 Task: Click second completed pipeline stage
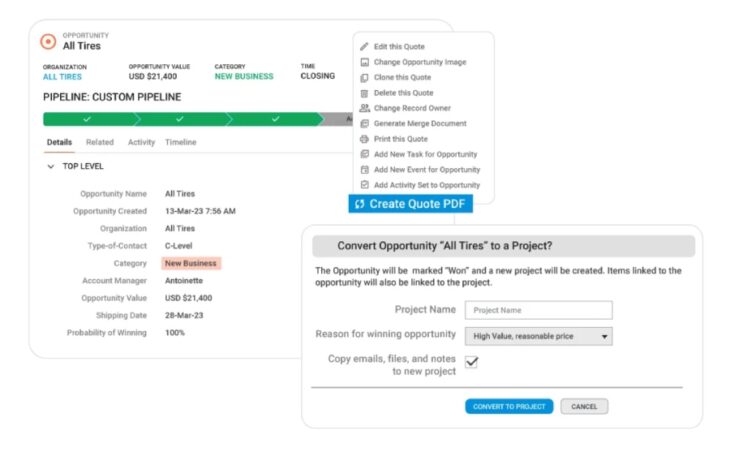click(x=181, y=119)
